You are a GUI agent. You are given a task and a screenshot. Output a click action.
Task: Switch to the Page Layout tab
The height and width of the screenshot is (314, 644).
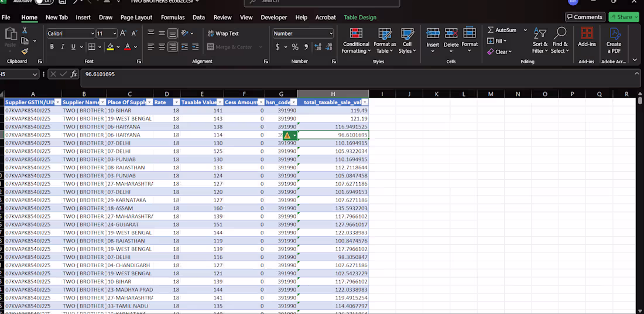click(136, 17)
